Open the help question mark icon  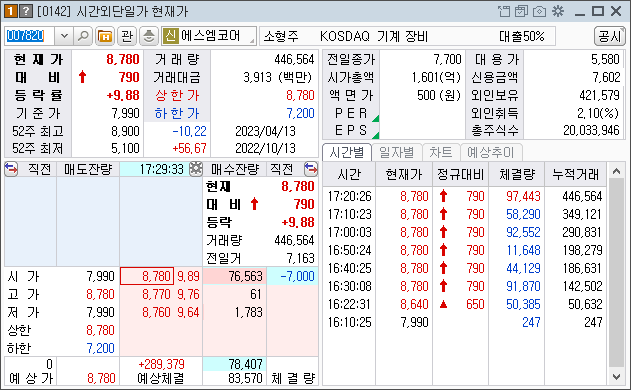tap(26, 11)
